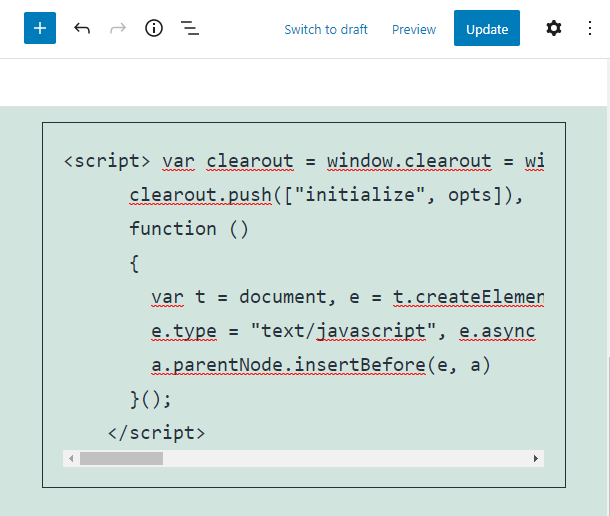Open the content structure info icon
Screen dimensions: 610x516
pos(154,28)
